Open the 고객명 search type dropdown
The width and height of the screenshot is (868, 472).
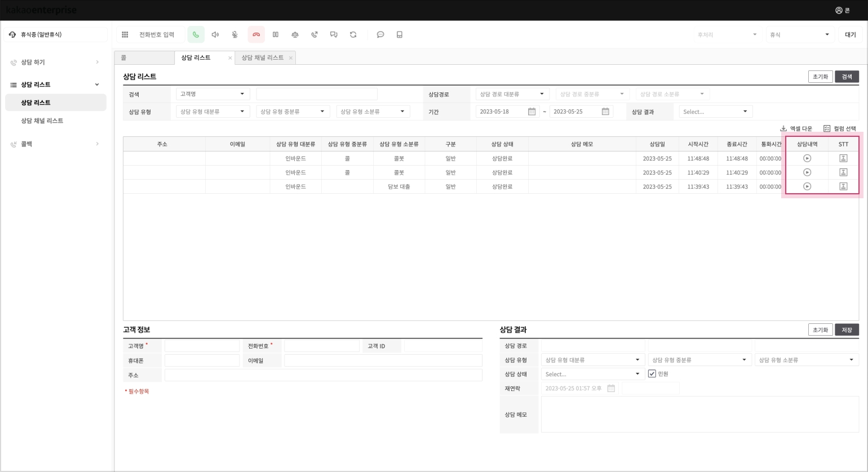pyautogui.click(x=212, y=94)
